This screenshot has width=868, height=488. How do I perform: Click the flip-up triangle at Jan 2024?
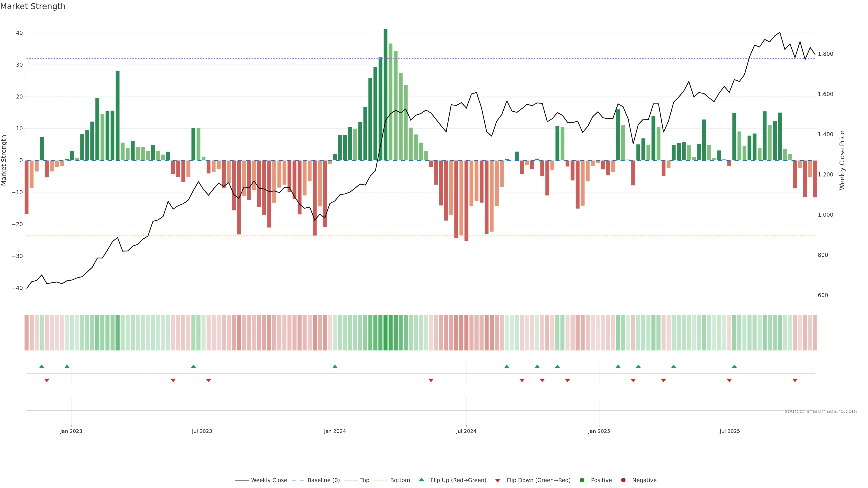(335, 366)
